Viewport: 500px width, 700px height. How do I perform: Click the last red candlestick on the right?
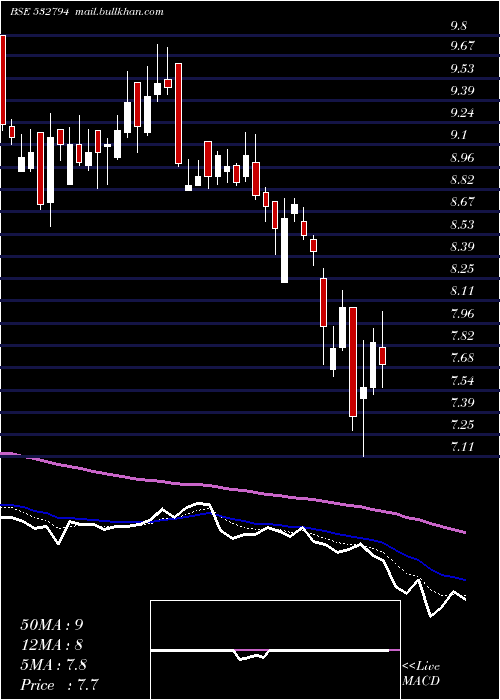click(x=383, y=356)
